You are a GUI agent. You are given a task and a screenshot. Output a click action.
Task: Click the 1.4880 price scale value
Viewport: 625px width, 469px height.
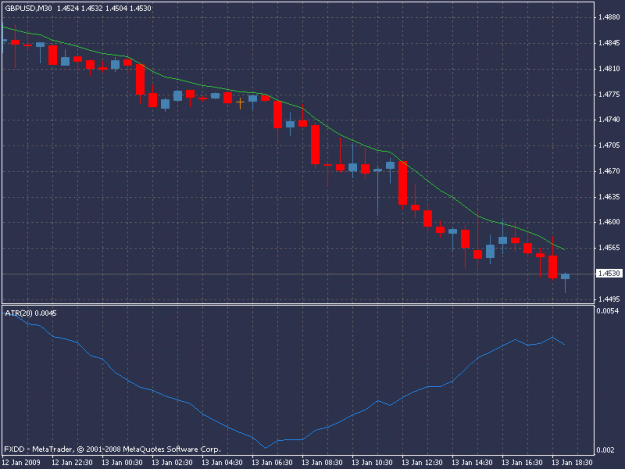tap(609, 17)
